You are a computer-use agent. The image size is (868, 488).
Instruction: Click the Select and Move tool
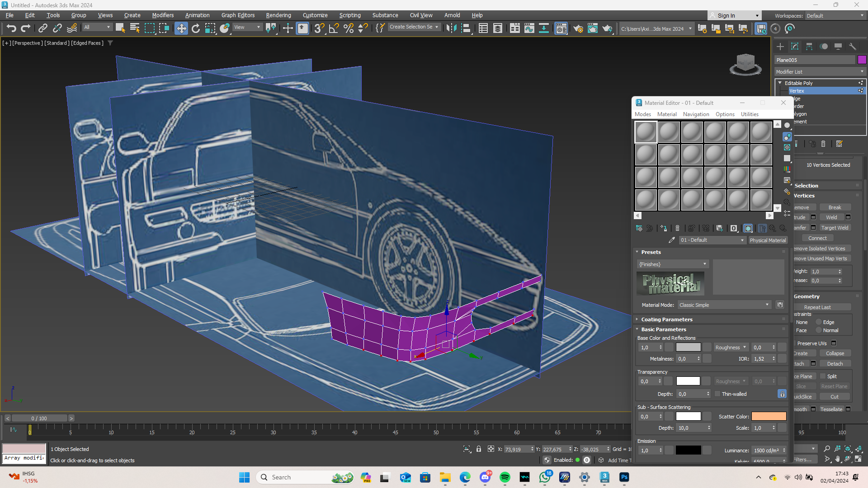(181, 28)
